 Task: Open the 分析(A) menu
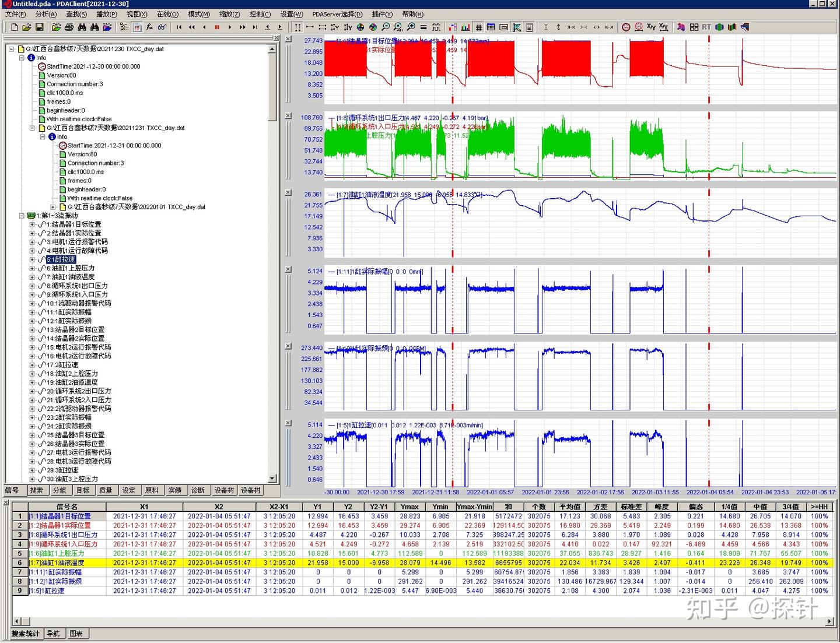tap(45, 14)
